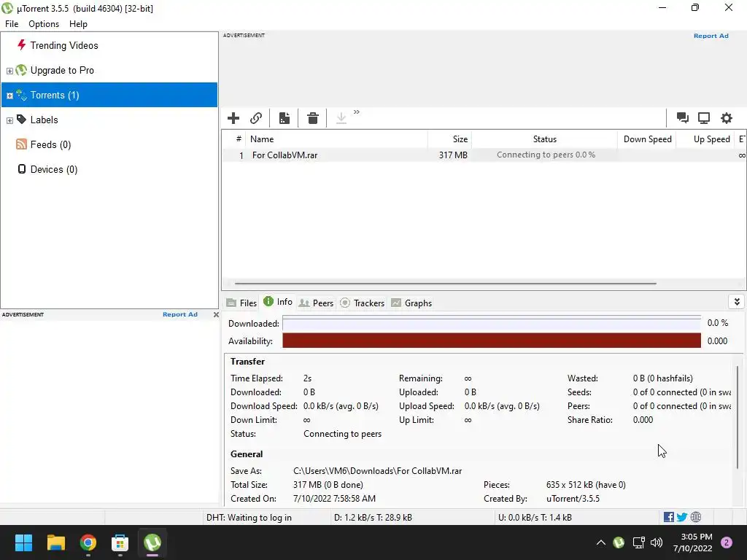Click the Add Torrent from URL link icon
Screen dimensions: 747x560
point(256,118)
